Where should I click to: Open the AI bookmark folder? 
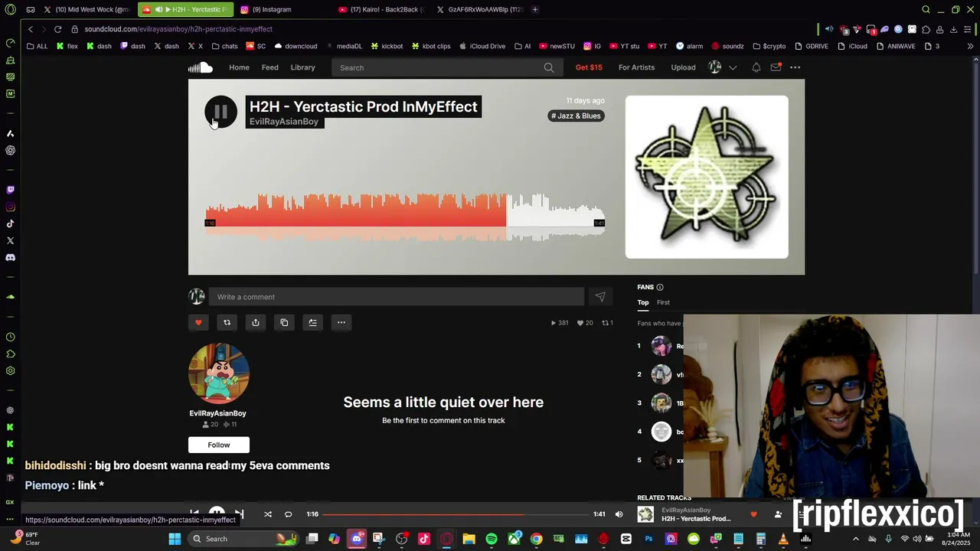pyautogui.click(x=523, y=46)
